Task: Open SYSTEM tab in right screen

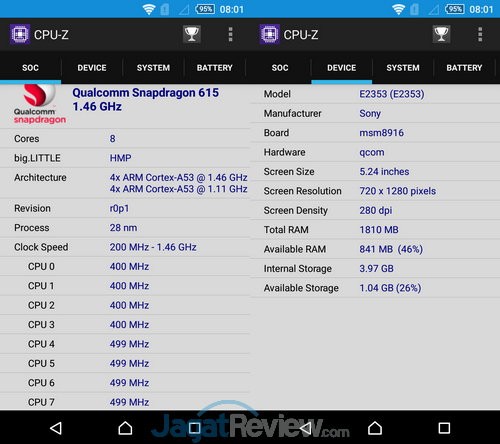Action: 403,68
